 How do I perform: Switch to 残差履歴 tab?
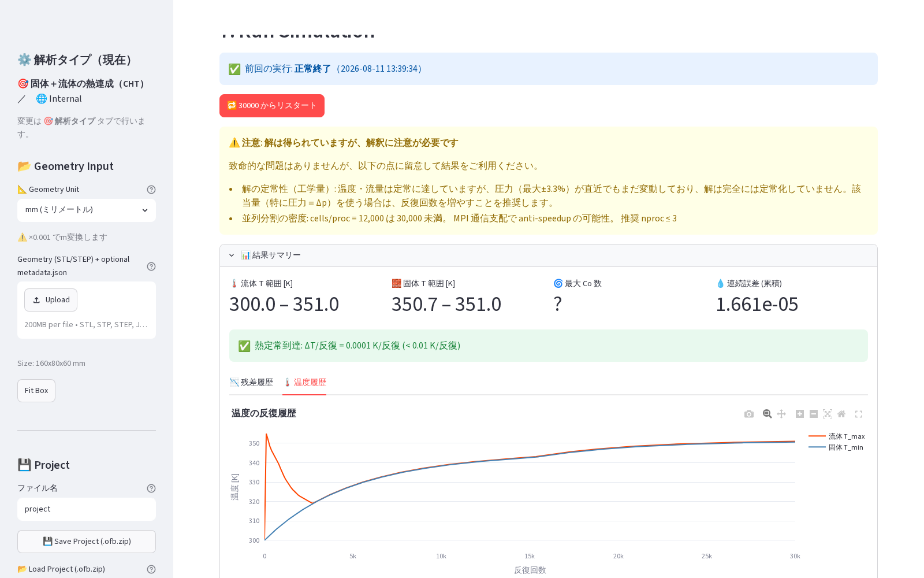click(x=251, y=383)
